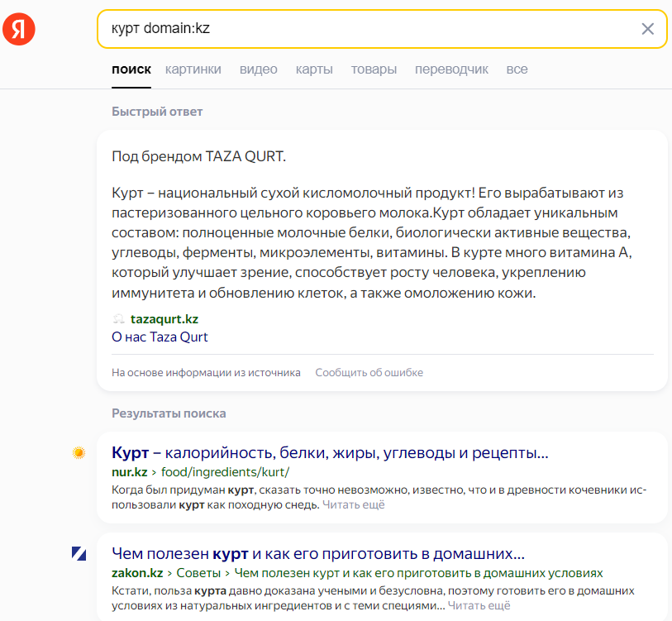The image size is (672, 621).
Task: Click the Yandex logo icon
Action: [18, 29]
